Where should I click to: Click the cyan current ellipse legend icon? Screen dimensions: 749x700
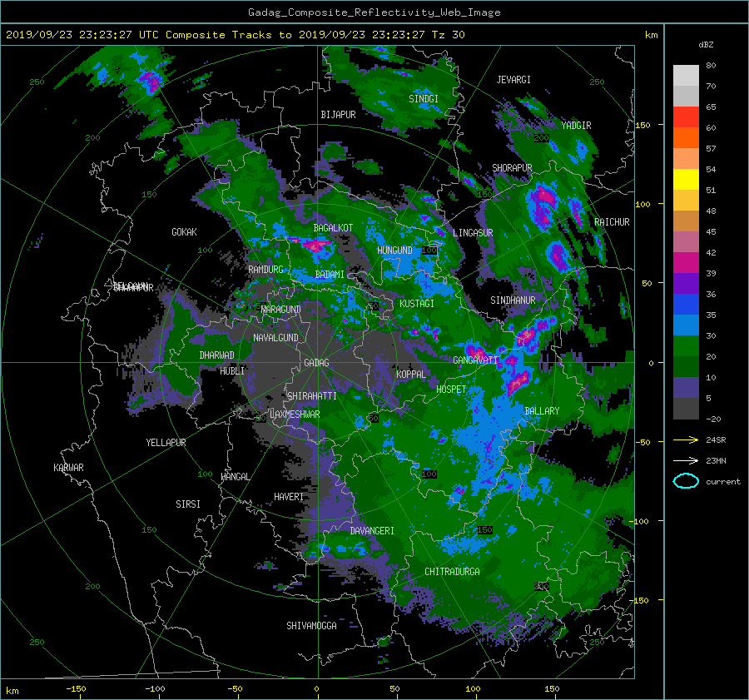(x=686, y=481)
